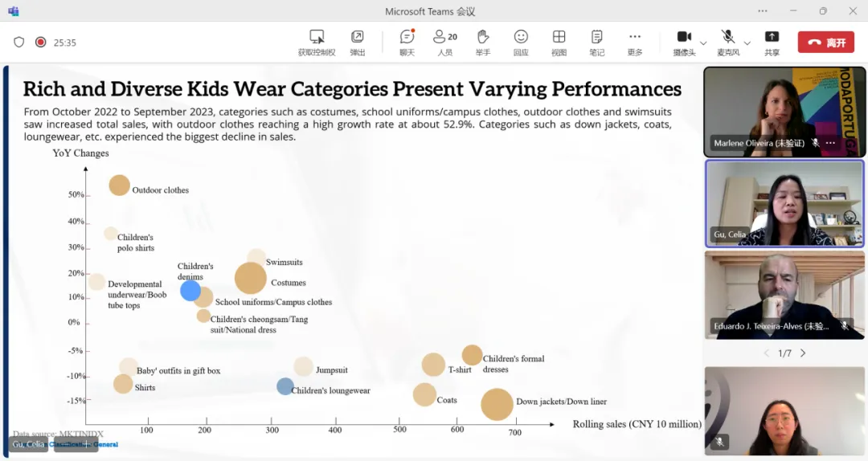This screenshot has height=461, width=868.
Task: Click 'Children's polo shirts' label
Action: tap(136, 243)
